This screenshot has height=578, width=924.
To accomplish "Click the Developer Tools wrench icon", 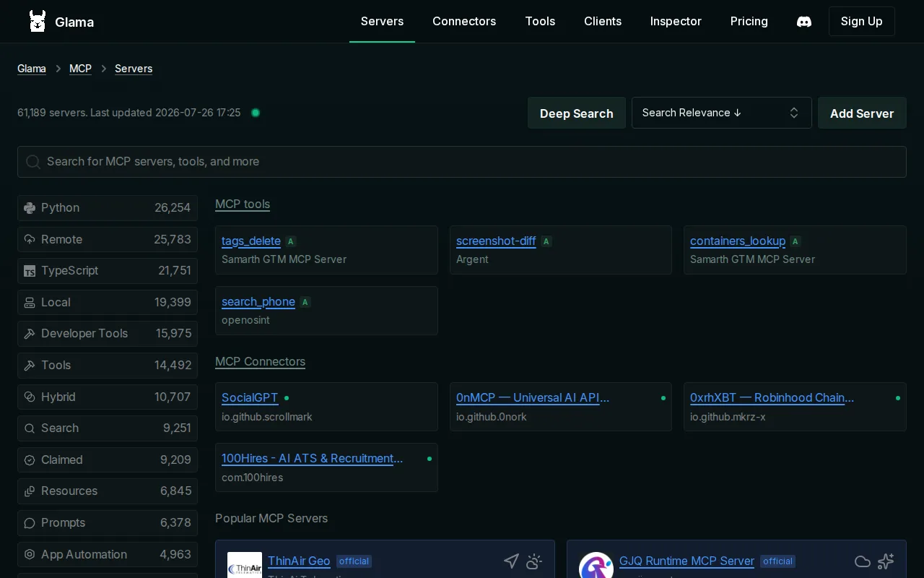I will (30, 334).
